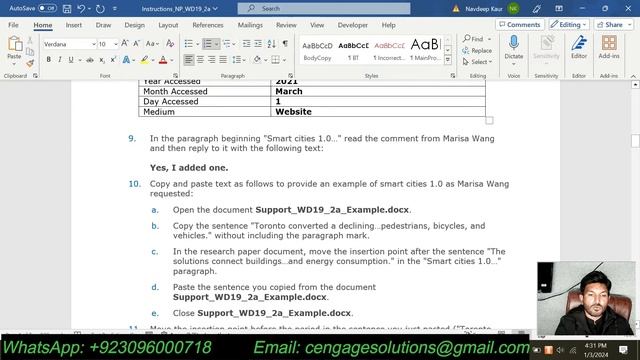Viewport: 640px width, 360px height.
Task: Open the ribbon display options icon
Action: [x=559, y=8]
